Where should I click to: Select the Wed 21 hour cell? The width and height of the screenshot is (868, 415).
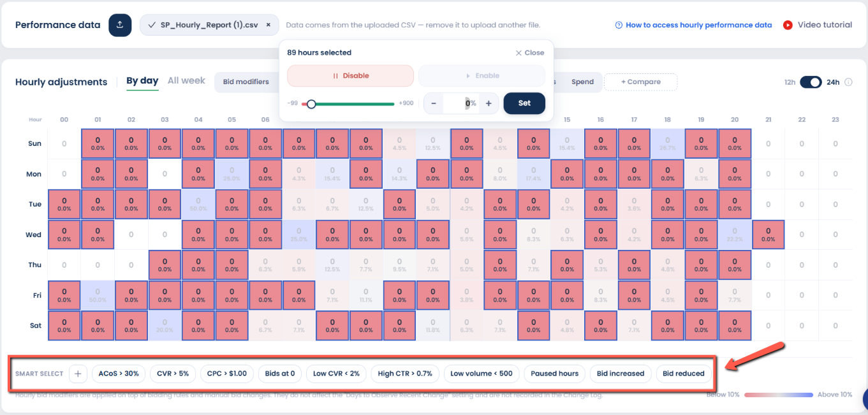[768, 235]
